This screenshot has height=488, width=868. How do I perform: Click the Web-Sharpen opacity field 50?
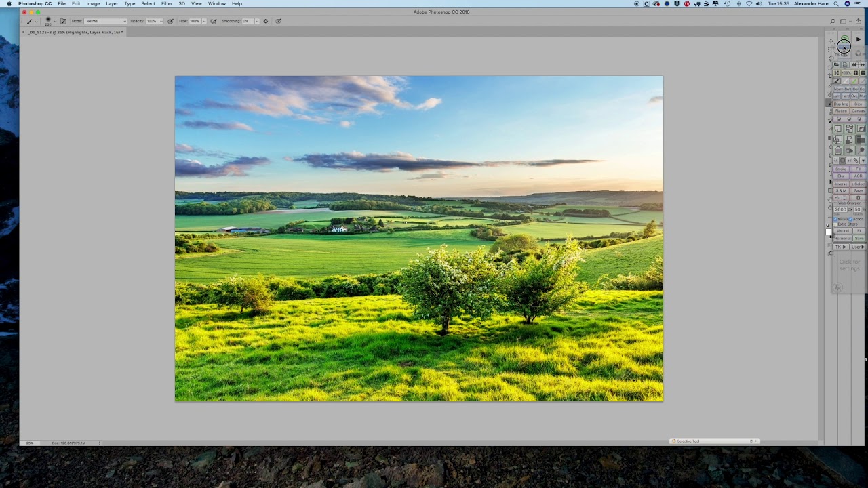[857, 209]
